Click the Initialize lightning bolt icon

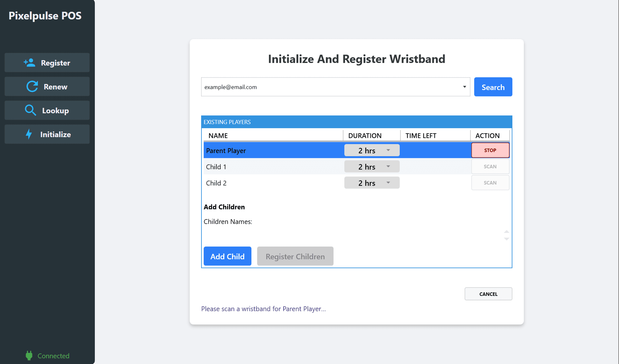(x=29, y=134)
